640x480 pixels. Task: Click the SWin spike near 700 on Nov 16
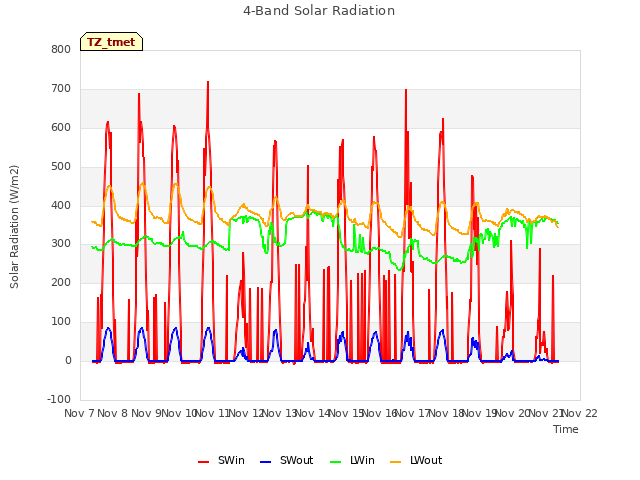tap(406, 90)
